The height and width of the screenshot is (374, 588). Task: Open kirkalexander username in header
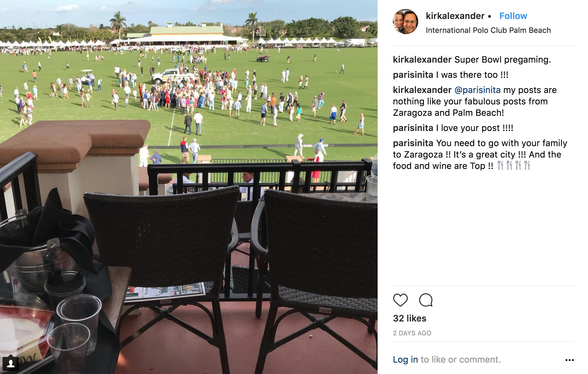[x=455, y=16]
